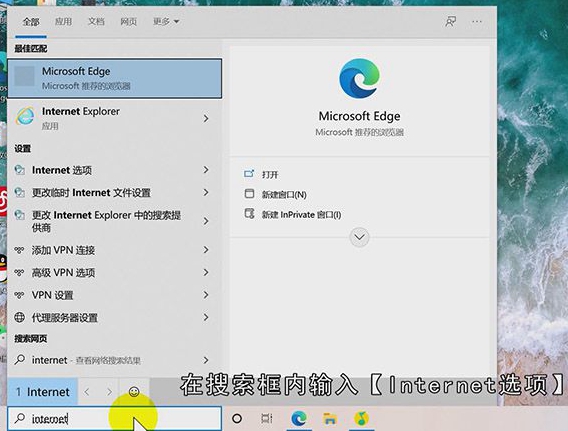Expand arrow for Internet Explorer 搜索提供商 result
The height and width of the screenshot is (431, 568).
click(206, 221)
